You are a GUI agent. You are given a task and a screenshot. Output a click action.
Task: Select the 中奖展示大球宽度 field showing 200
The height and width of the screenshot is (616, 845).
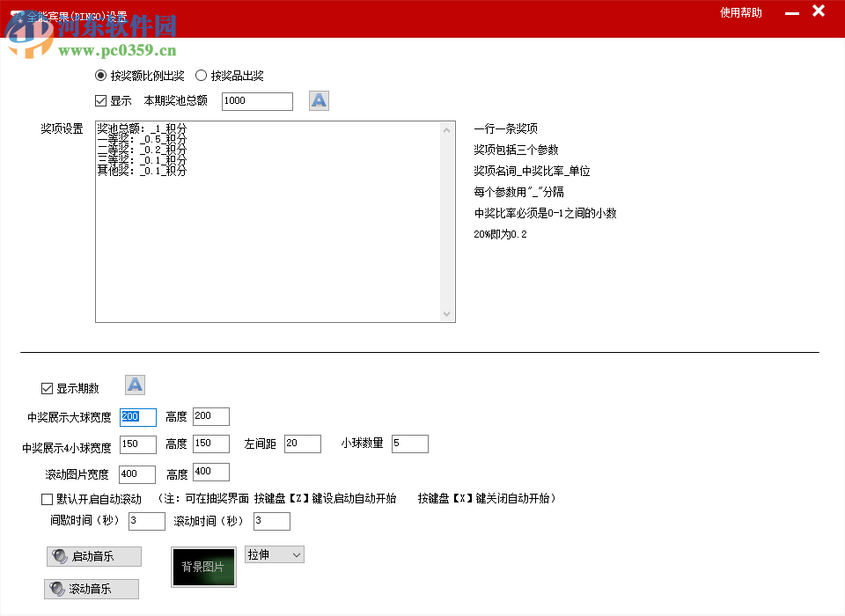tap(137, 415)
